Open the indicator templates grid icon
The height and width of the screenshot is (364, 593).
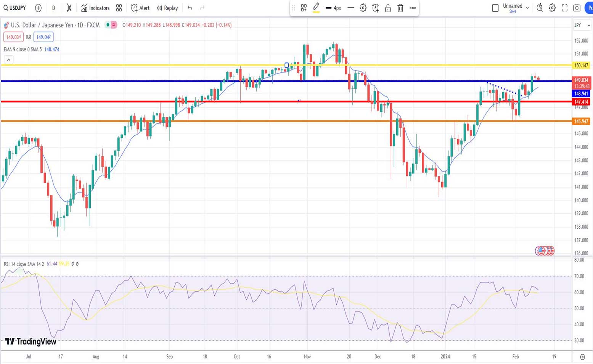tap(119, 8)
